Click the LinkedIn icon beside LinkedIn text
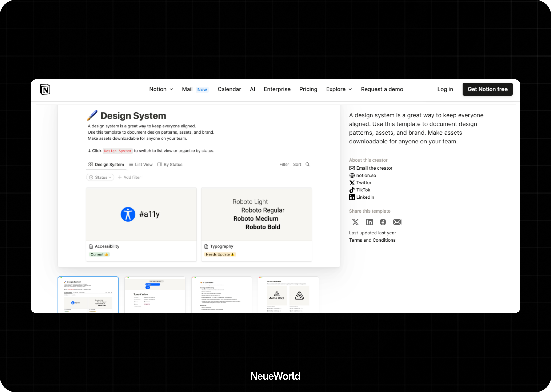Screen dimensions: 551x392 click(352, 197)
